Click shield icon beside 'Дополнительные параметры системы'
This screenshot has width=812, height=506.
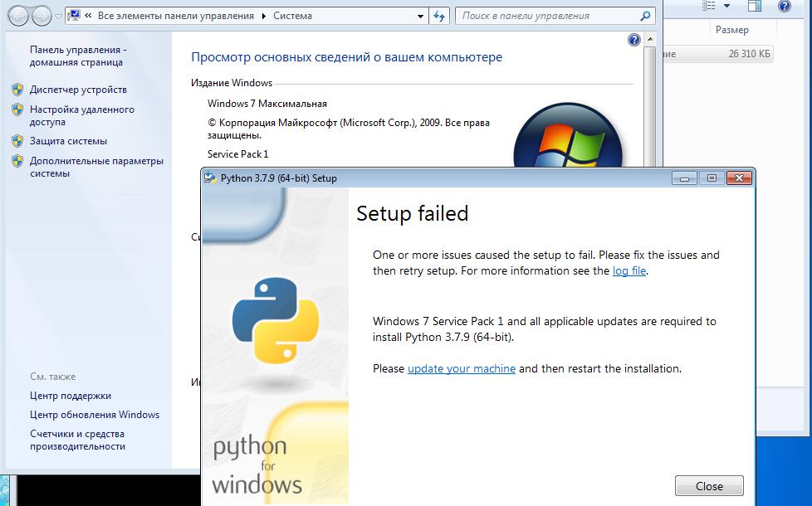click(17, 161)
